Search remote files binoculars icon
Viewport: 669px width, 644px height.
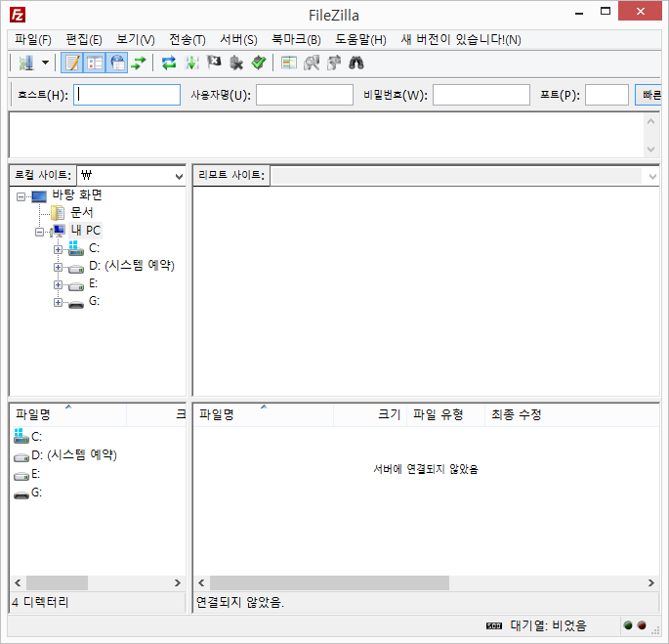coord(356,64)
